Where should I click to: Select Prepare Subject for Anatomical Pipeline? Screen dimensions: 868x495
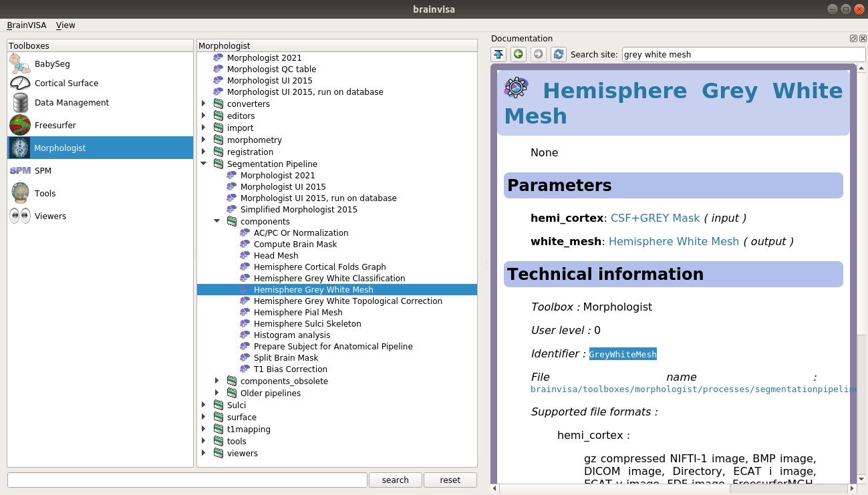(333, 347)
